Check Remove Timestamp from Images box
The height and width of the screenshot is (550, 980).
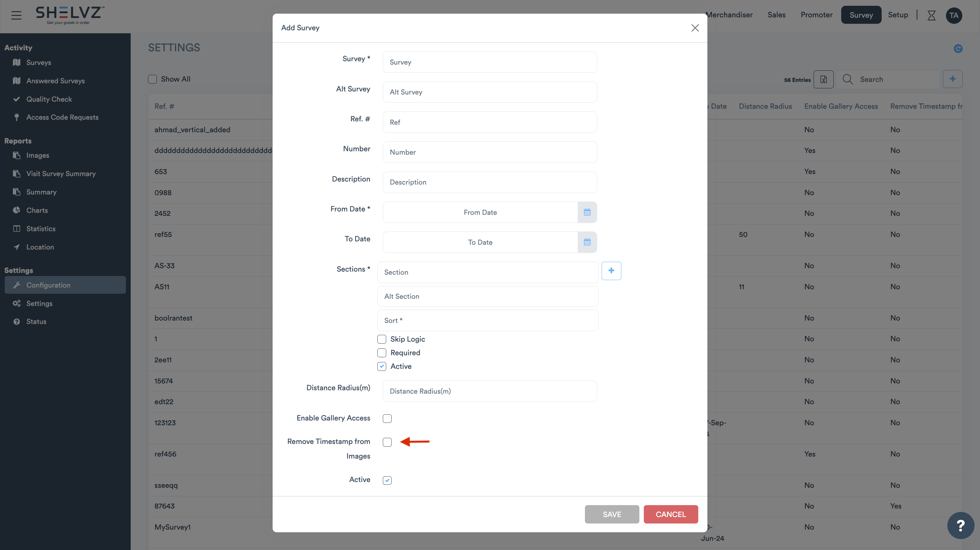coord(387,442)
